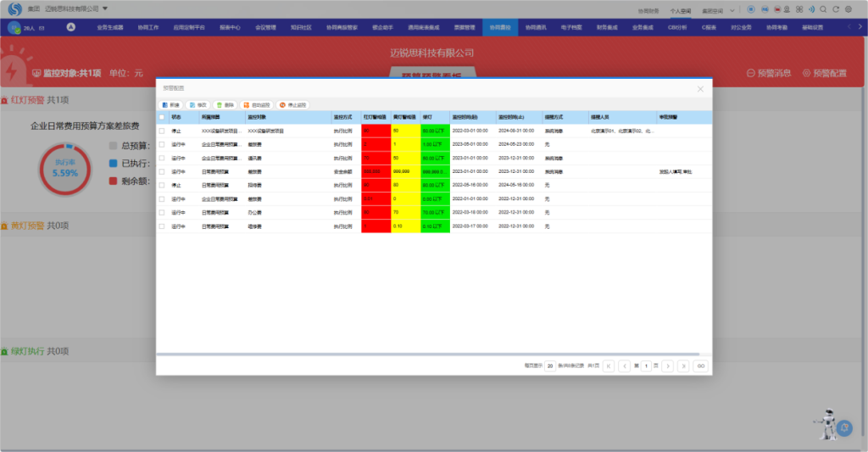Open the dropdown arrow beside 集团空间

[x=731, y=10]
